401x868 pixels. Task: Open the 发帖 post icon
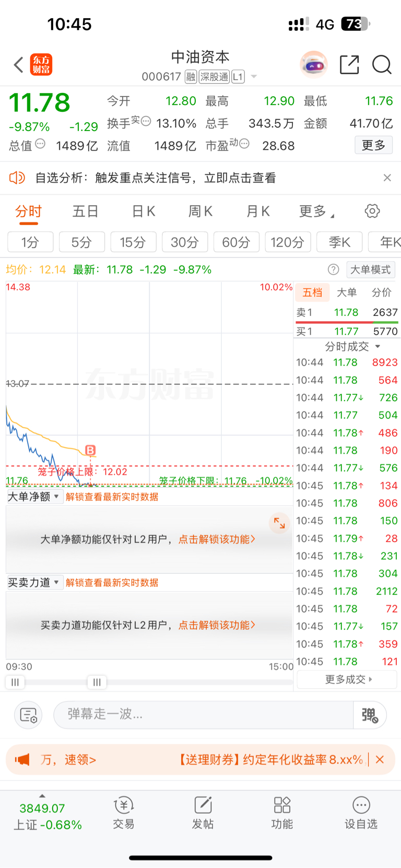(x=203, y=813)
